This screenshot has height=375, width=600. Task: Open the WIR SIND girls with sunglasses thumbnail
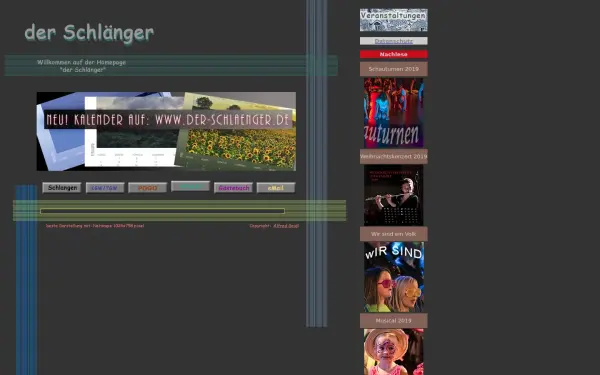393,277
